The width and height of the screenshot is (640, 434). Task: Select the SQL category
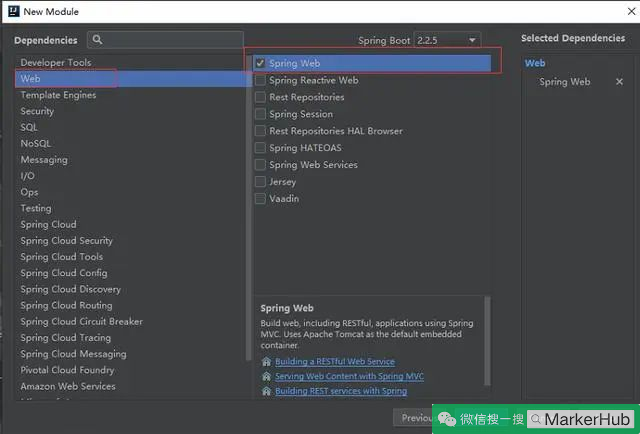click(x=131, y=127)
